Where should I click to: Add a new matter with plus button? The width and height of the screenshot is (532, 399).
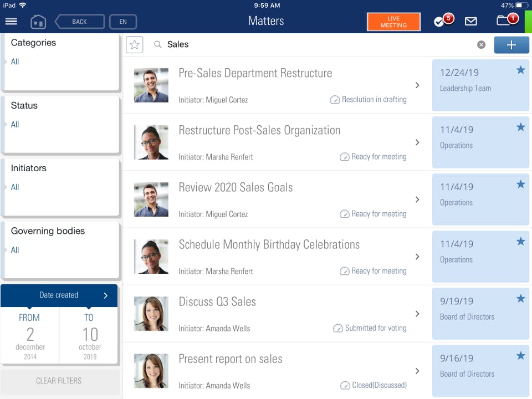[511, 45]
